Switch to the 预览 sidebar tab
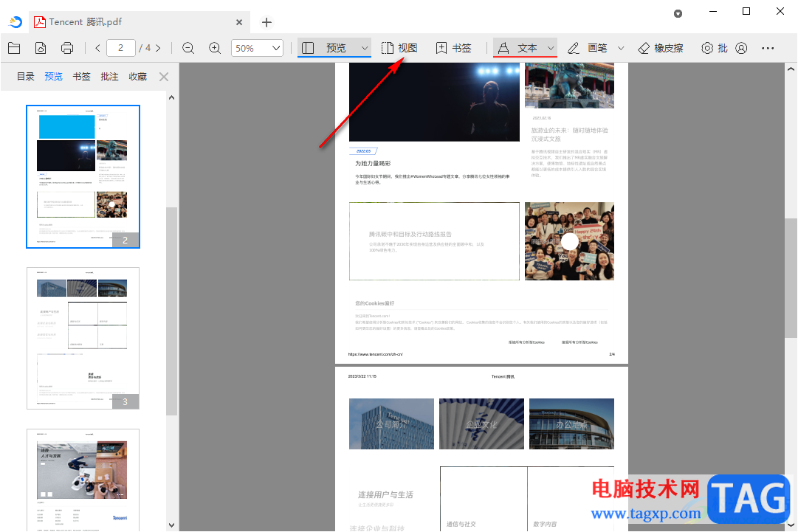The width and height of the screenshot is (798, 532). 53,76
